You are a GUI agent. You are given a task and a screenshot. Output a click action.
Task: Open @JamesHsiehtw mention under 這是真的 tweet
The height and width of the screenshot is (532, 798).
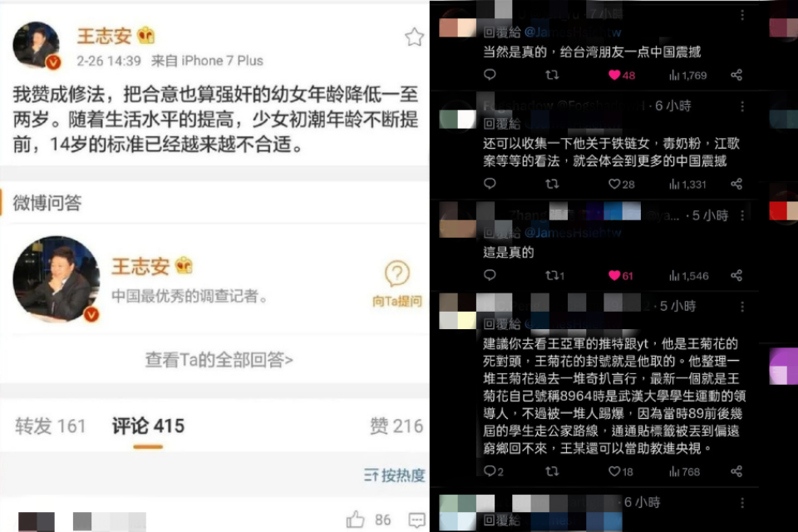pyautogui.click(x=573, y=233)
